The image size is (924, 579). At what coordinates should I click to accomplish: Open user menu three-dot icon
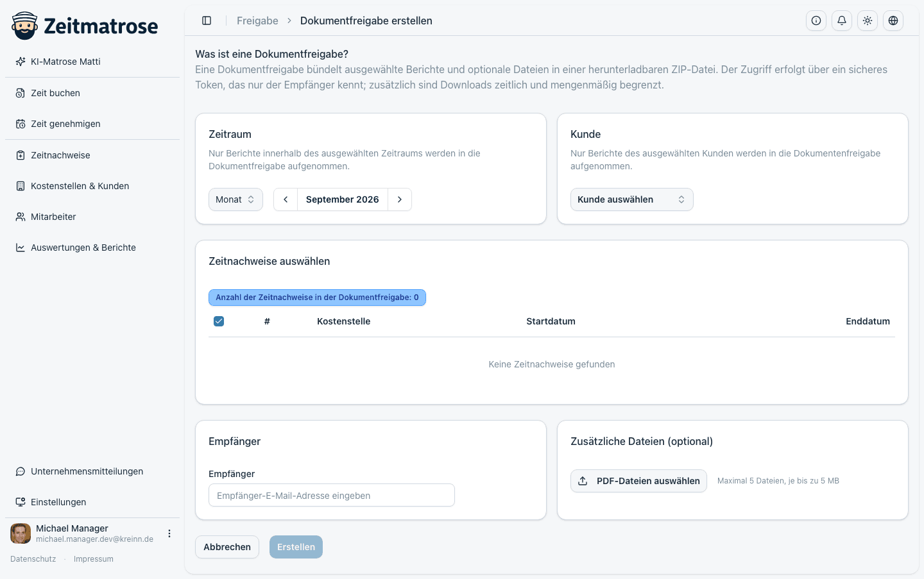coord(169,533)
